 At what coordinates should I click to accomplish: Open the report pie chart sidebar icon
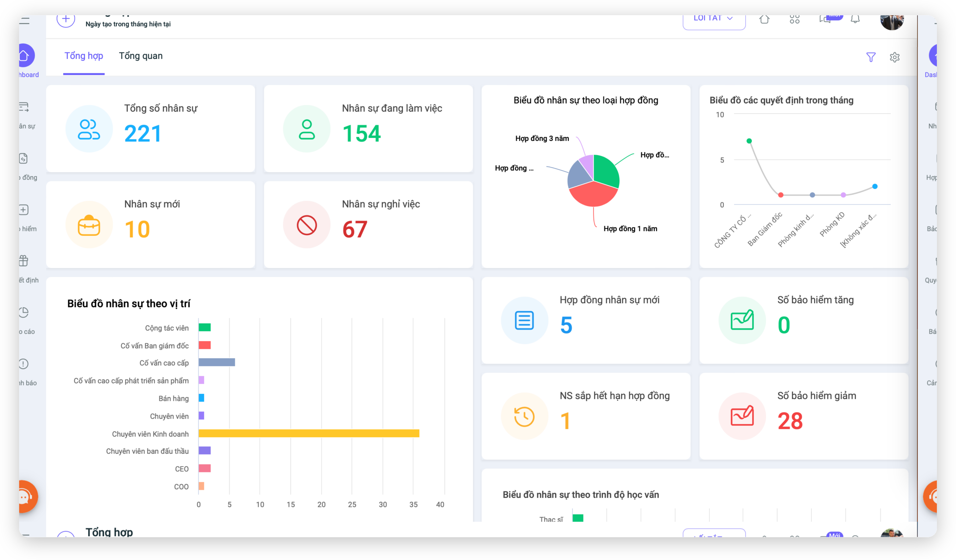[x=23, y=312]
